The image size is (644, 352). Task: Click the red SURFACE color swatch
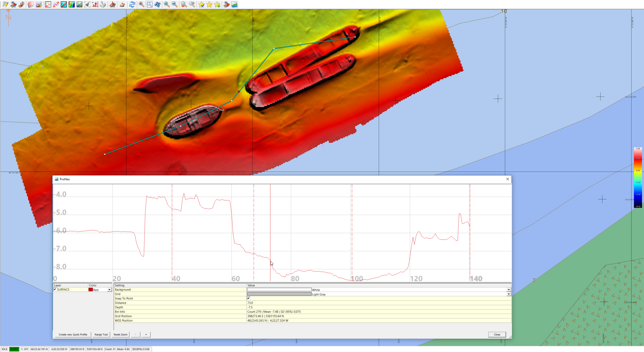[x=91, y=290]
